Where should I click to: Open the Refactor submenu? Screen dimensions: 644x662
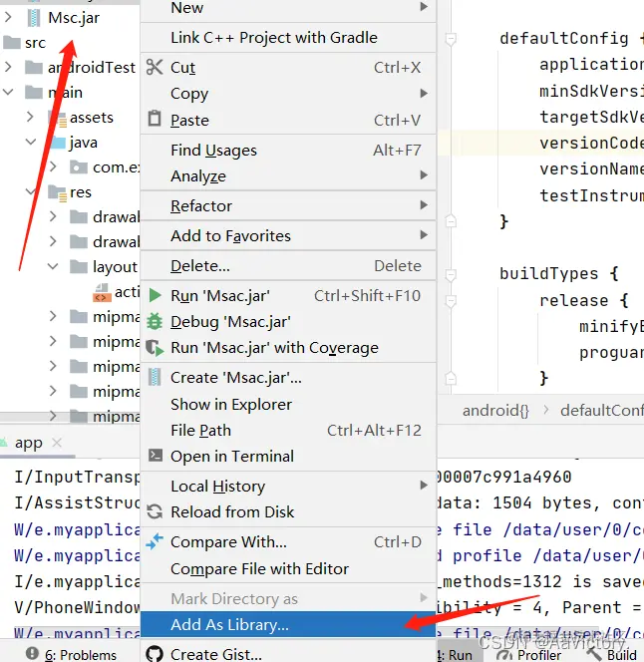point(287,205)
